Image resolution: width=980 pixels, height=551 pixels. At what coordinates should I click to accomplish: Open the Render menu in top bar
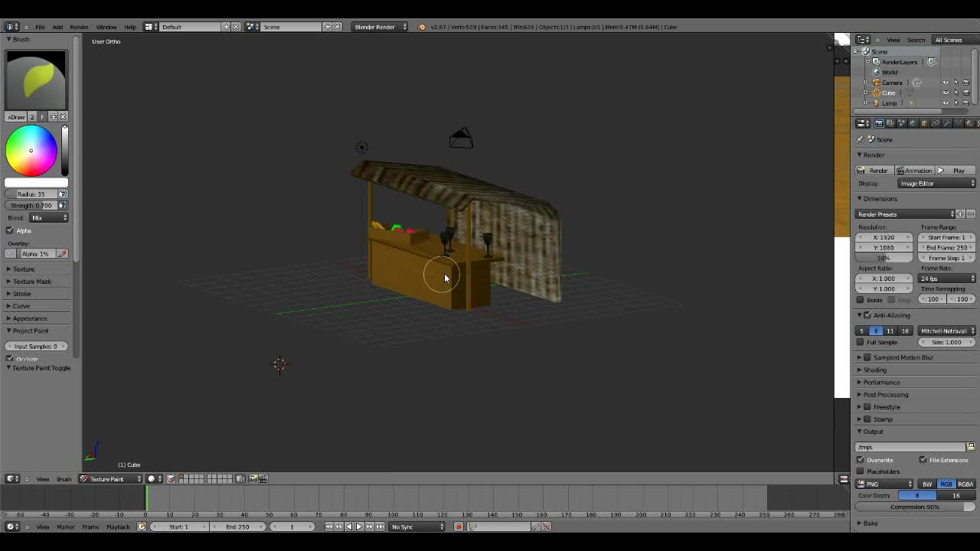point(79,27)
